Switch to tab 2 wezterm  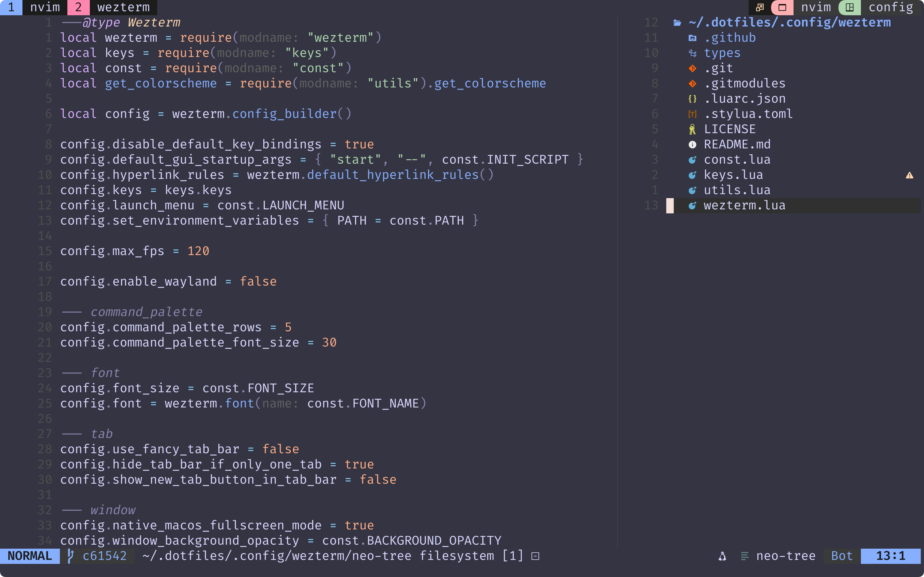(112, 7)
